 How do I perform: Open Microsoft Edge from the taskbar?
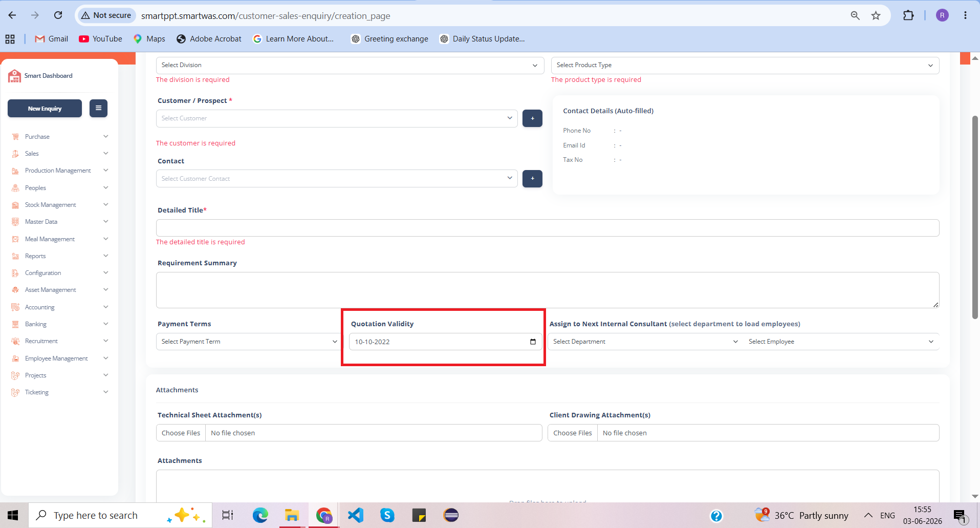pyautogui.click(x=260, y=515)
